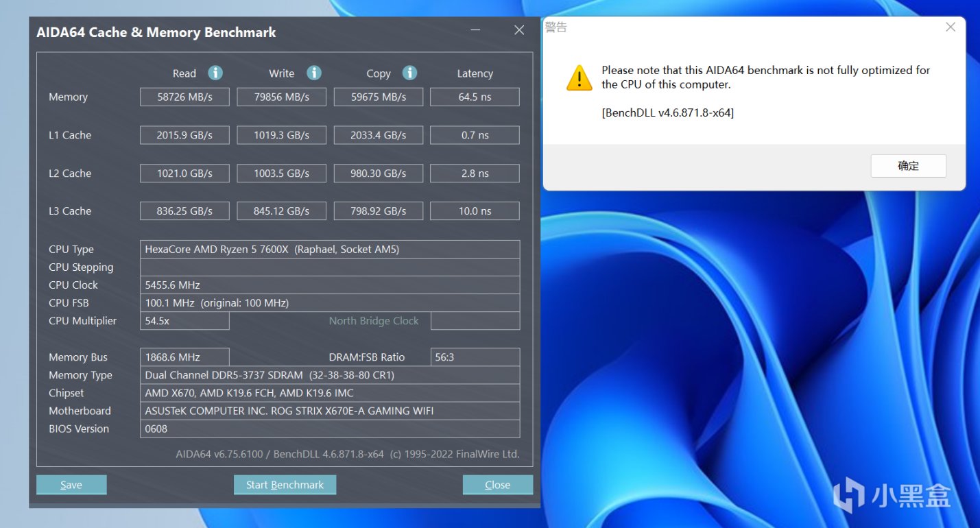
Task: Select L3 Cache Write value 845.12 GB/s
Action: [281, 211]
